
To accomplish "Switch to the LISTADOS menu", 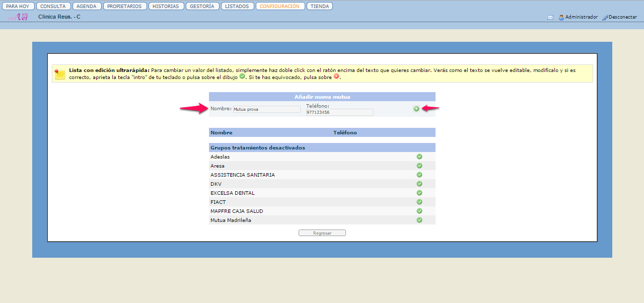I will [x=237, y=7].
